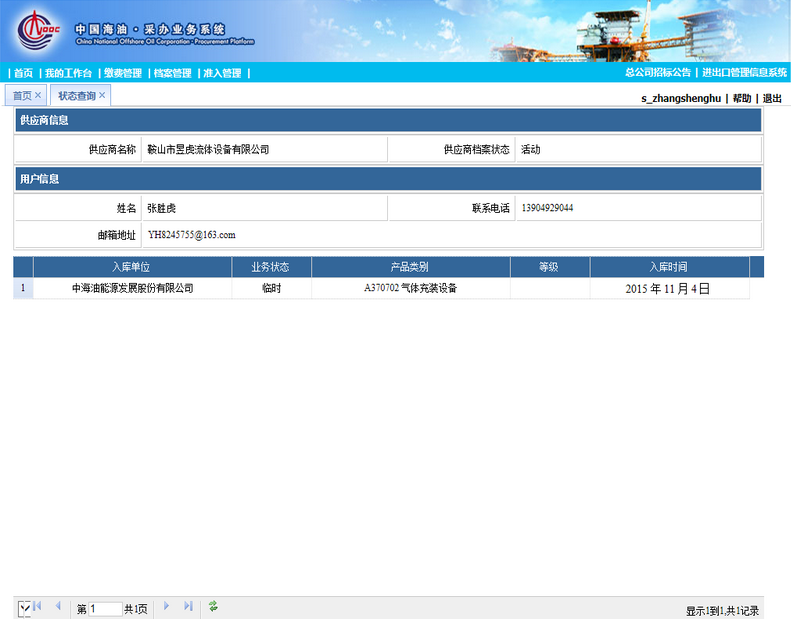Open 总公司招标公告 link

(x=658, y=73)
